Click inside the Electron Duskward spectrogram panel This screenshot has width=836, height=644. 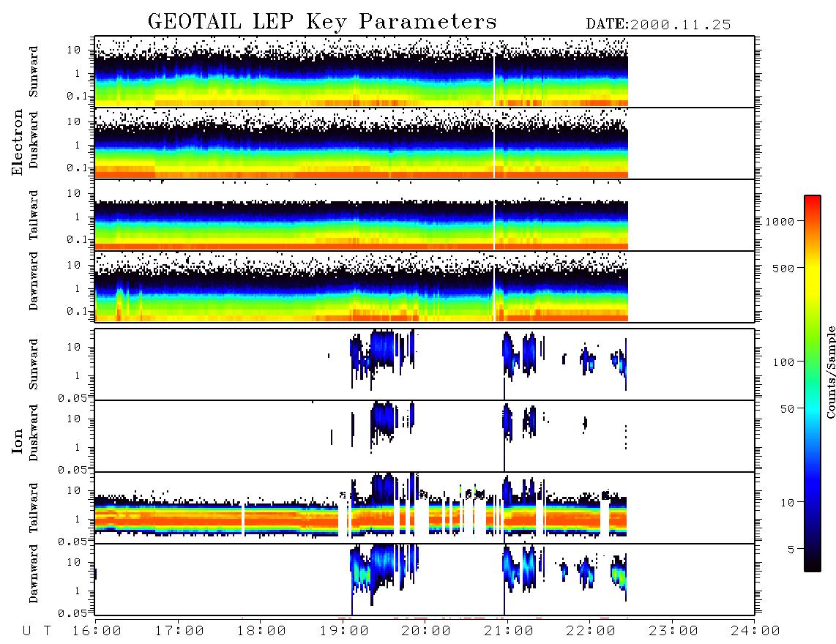[x=425, y=143]
